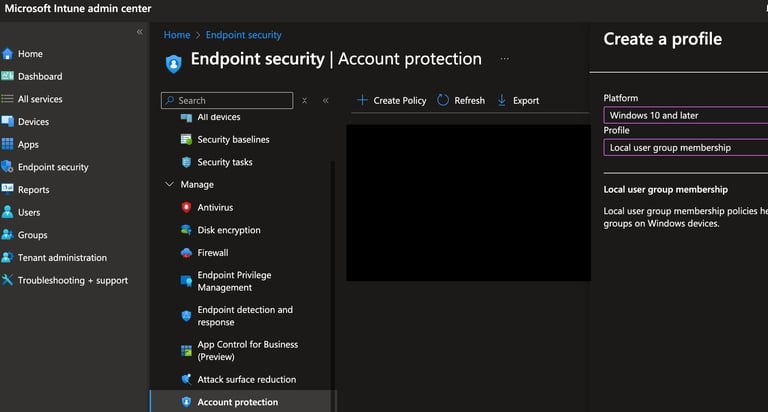The image size is (768, 412).
Task: Click the Refresh button label
Action: click(469, 100)
